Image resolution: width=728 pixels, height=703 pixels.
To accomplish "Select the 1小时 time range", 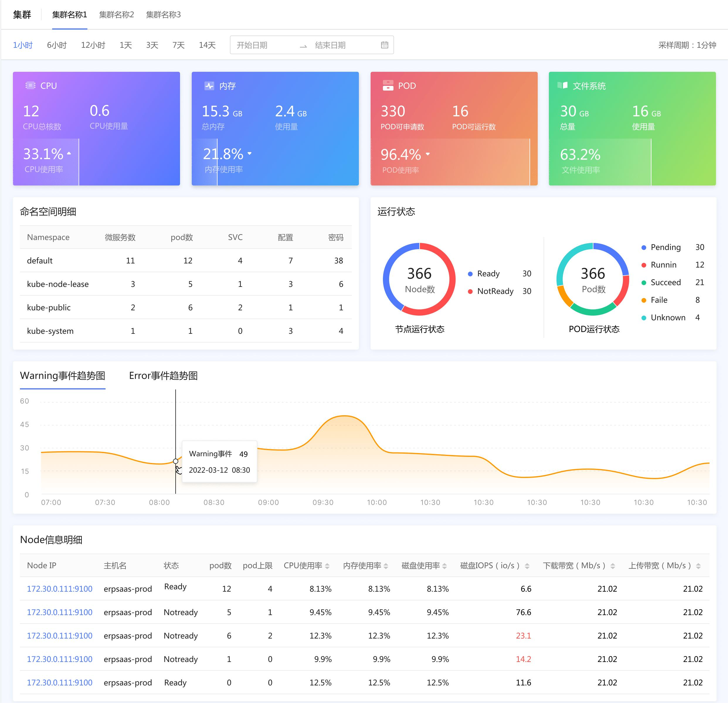I will click(23, 45).
